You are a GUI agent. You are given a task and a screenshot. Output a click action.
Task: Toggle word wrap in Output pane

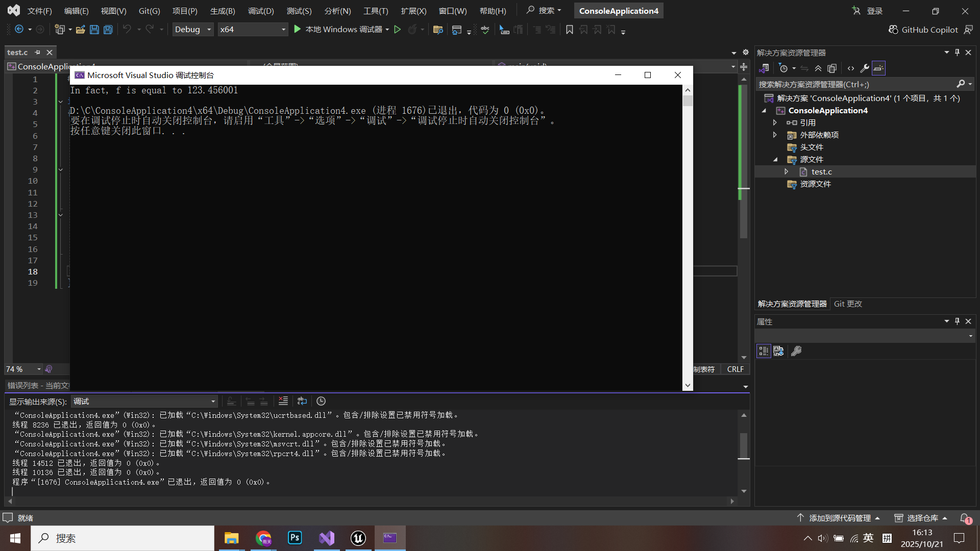[x=302, y=401]
